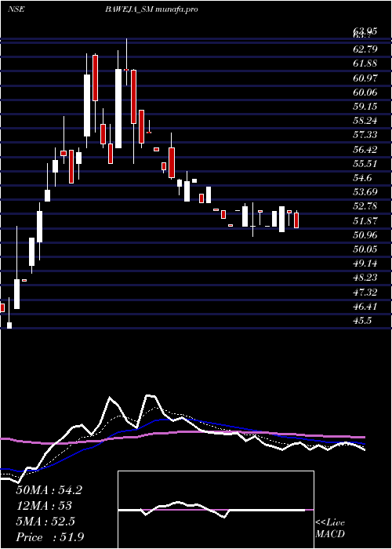Select the 53.69 price axis label
392x549 pixels.
click(x=365, y=192)
